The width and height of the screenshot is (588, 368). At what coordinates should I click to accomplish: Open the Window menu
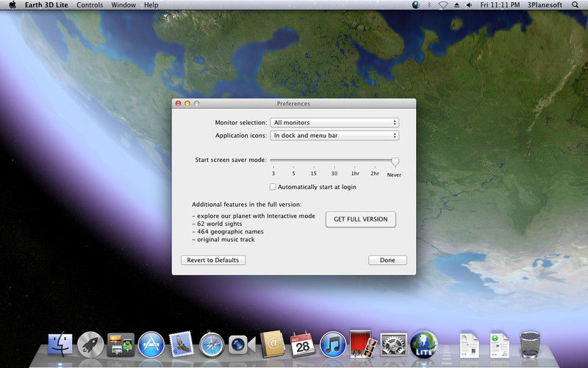coord(123,5)
